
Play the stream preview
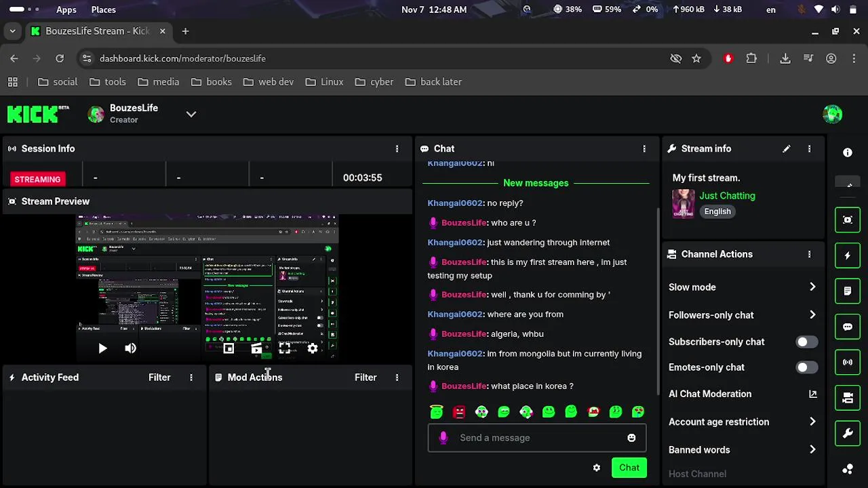pyautogui.click(x=102, y=348)
